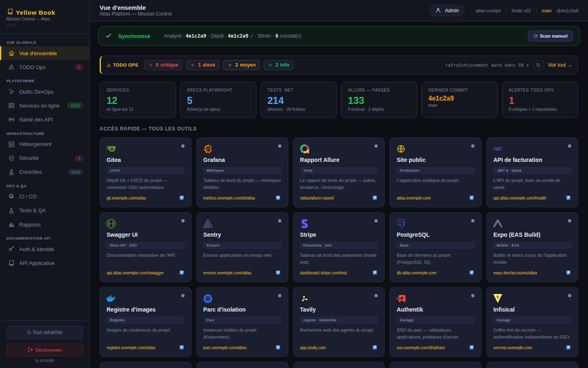The width and height of the screenshot is (588, 368).
Task: Click the Déconnexion button
Action: [45, 350]
